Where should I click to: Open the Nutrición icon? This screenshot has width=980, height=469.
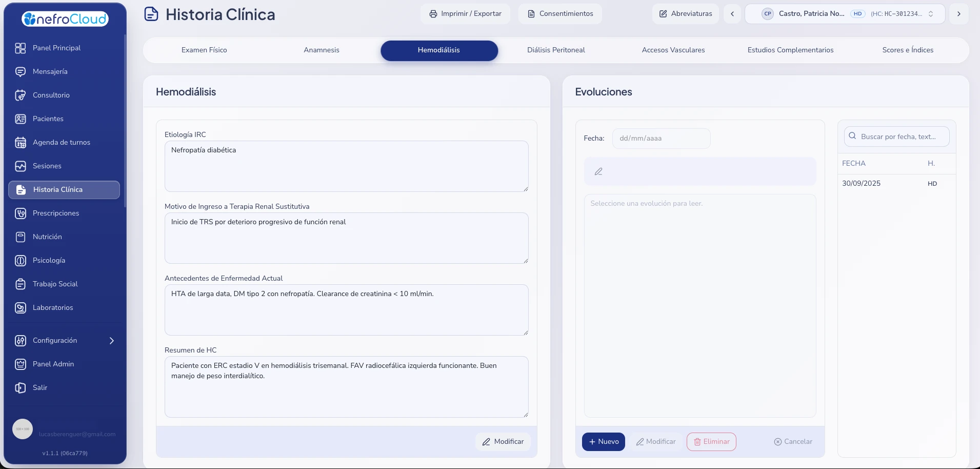point(21,237)
